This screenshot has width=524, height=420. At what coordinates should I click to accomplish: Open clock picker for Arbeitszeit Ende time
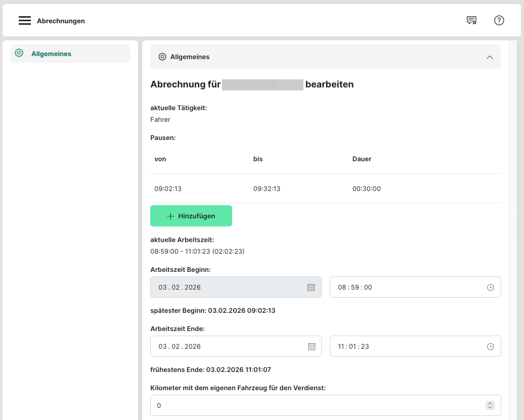[490, 347]
